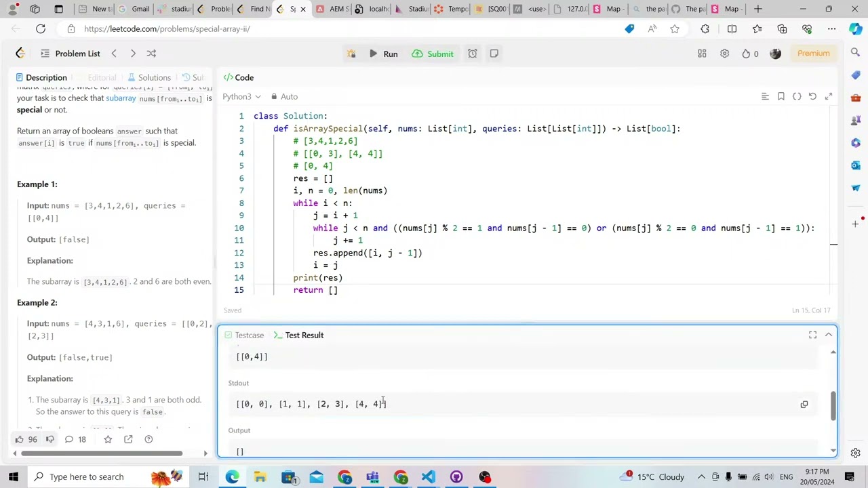The width and height of the screenshot is (868, 488).
Task: Go to next problem arrow
Action: tap(133, 54)
